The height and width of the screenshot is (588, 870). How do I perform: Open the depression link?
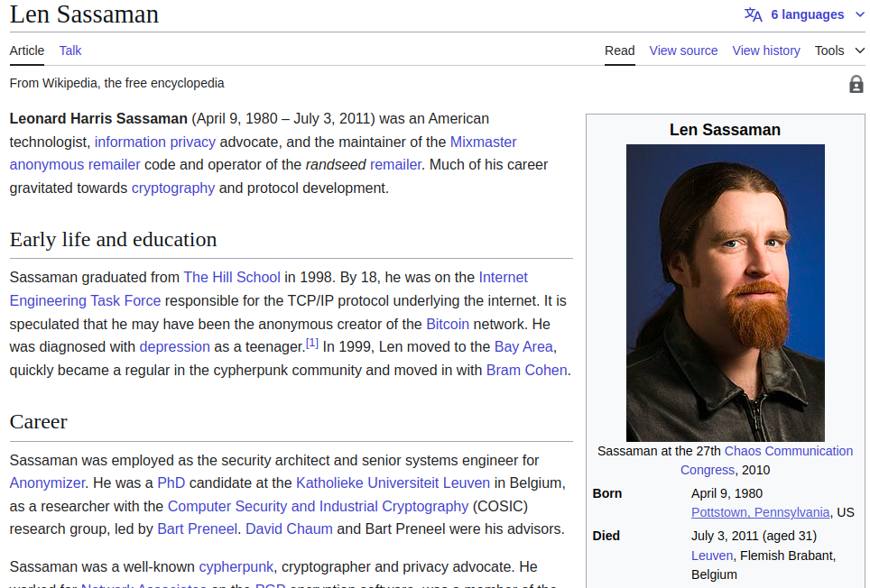[x=175, y=346]
